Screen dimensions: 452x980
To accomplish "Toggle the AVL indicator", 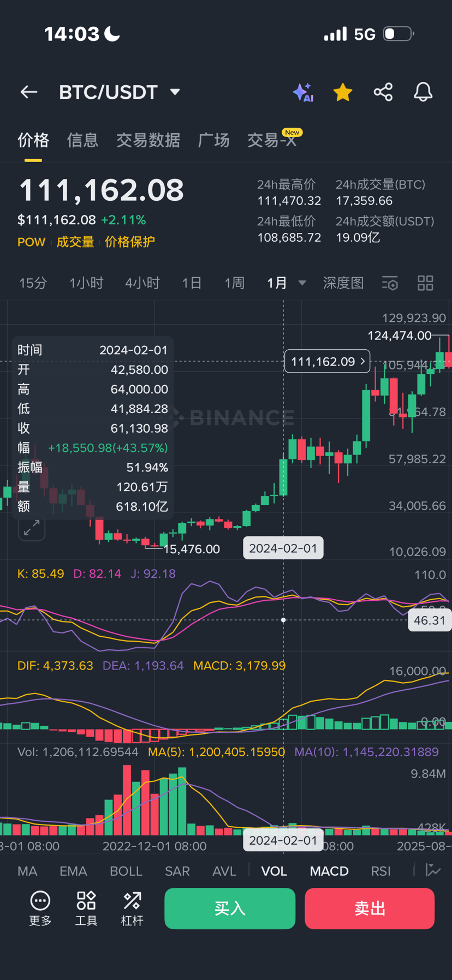I will click(x=224, y=871).
